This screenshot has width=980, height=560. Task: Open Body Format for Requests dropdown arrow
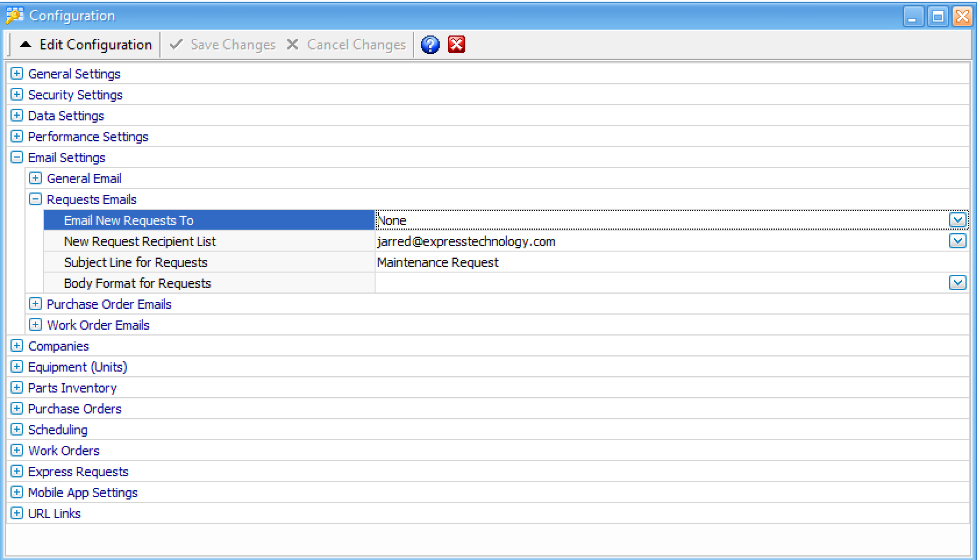tap(957, 283)
